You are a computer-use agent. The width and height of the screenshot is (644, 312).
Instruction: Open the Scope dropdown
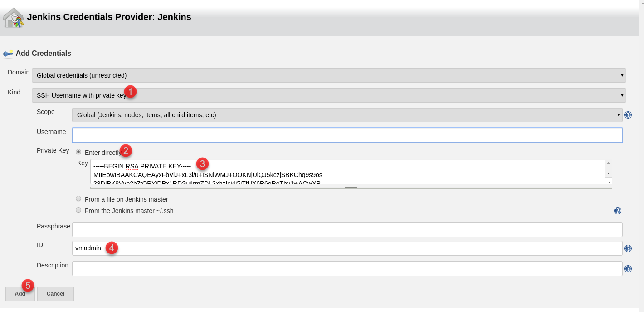point(347,115)
